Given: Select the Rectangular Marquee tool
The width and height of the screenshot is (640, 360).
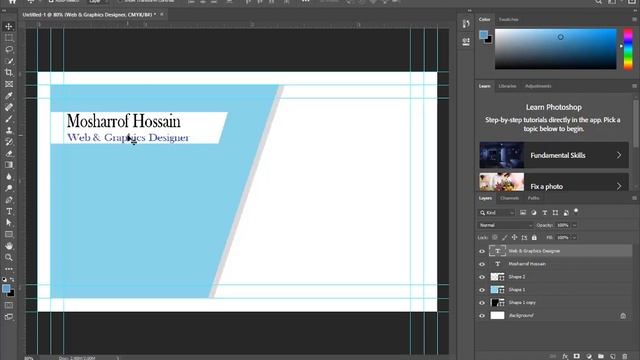Looking at the screenshot, I should tap(9, 38).
